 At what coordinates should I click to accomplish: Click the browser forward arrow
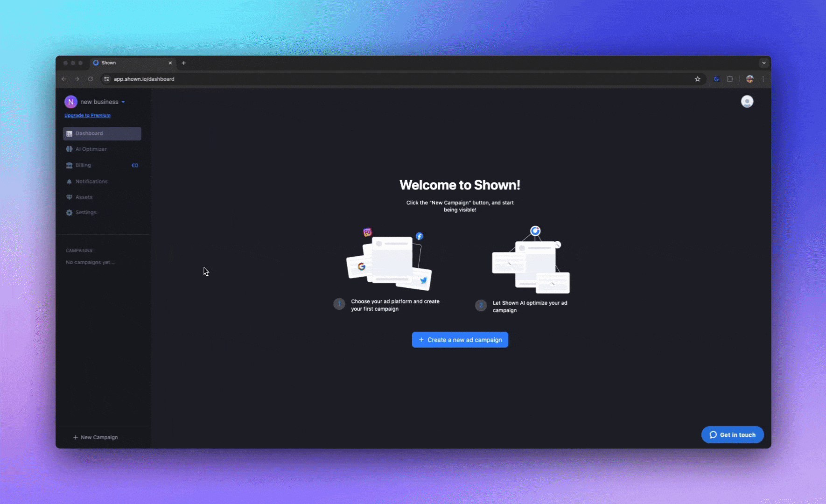click(x=77, y=79)
